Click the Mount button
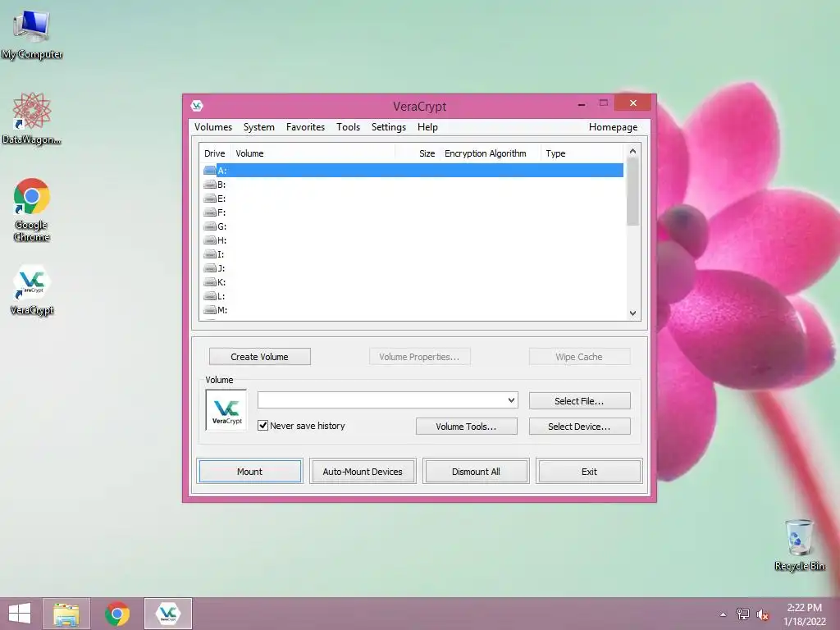This screenshot has height=630, width=840. click(x=249, y=472)
